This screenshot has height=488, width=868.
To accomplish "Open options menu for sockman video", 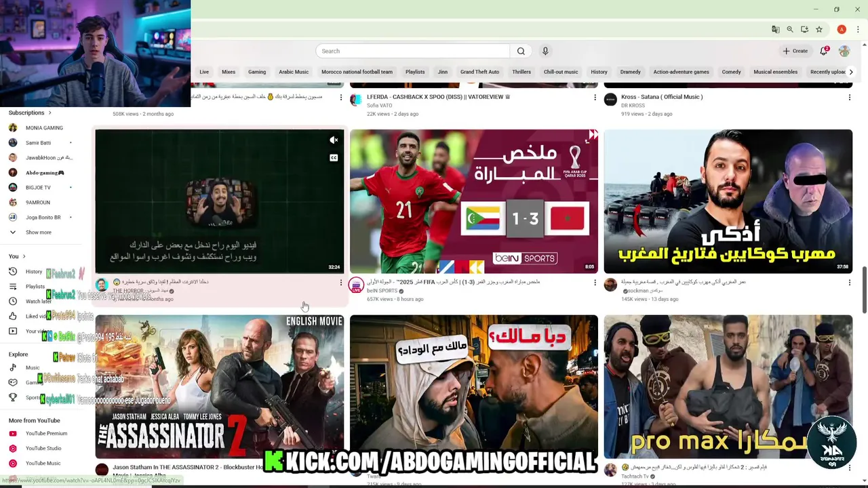I will [849, 283].
